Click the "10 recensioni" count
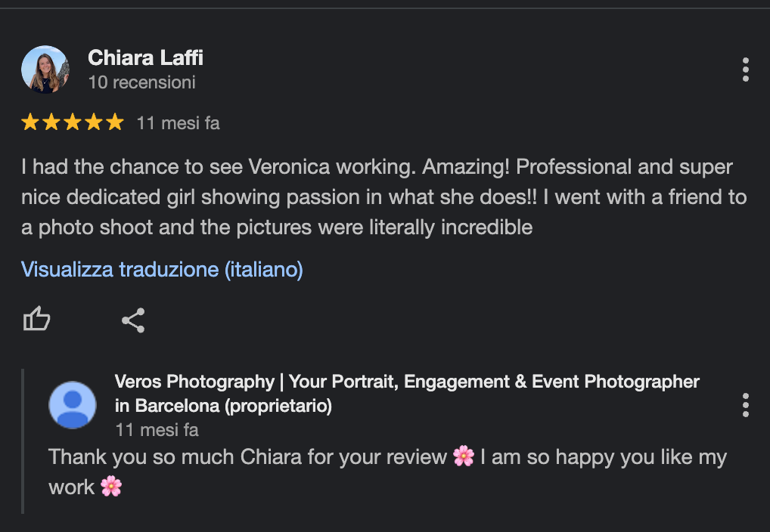The width and height of the screenshot is (770, 532). (141, 82)
